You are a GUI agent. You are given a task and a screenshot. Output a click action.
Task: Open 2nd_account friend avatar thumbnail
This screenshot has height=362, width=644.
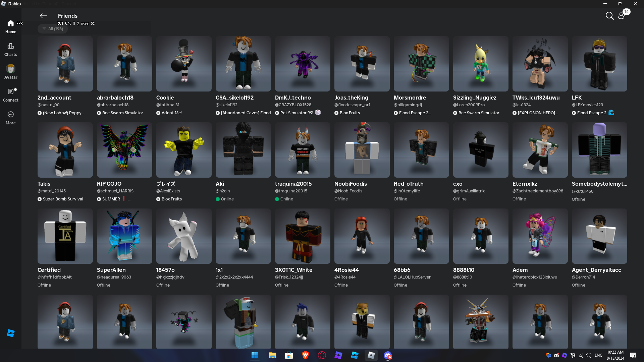(x=65, y=64)
